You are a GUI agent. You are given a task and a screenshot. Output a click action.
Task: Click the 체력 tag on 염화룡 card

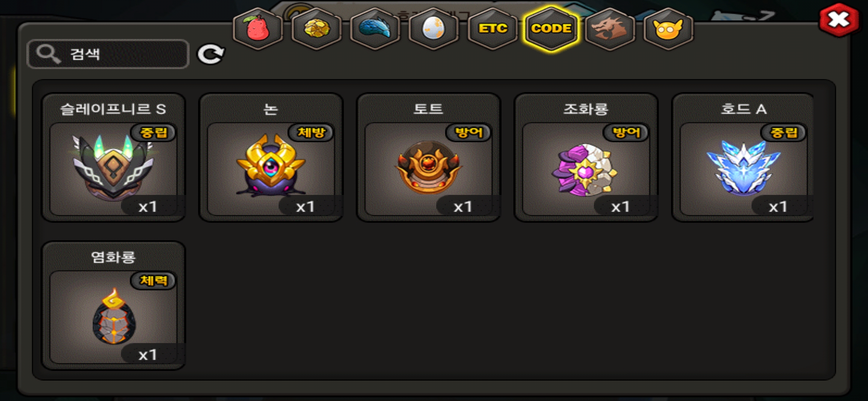coord(154,281)
